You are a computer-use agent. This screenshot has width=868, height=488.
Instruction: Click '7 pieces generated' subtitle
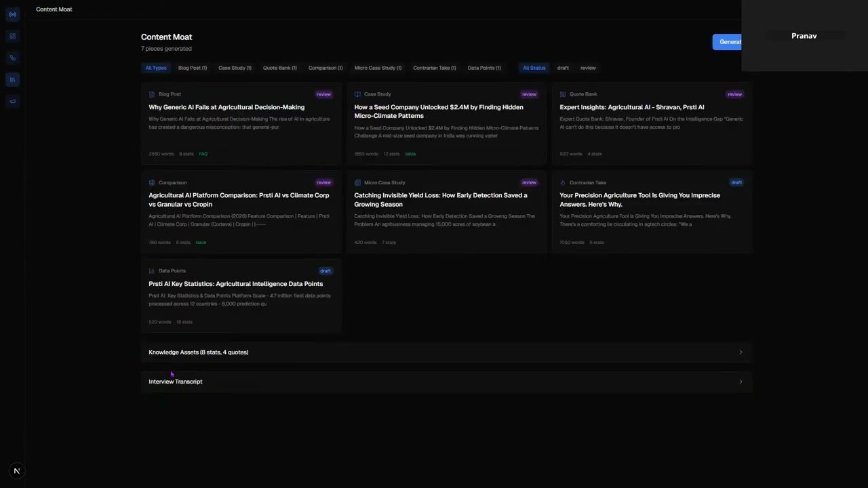pos(166,49)
